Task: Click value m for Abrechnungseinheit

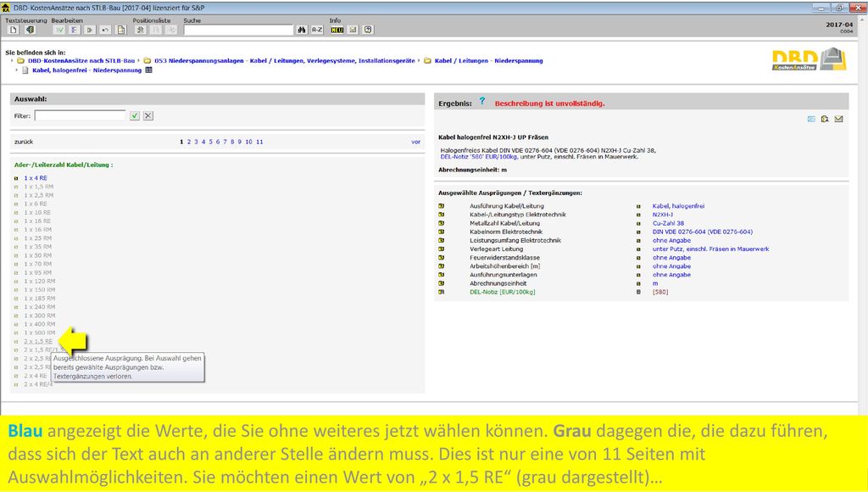Action: (655, 283)
